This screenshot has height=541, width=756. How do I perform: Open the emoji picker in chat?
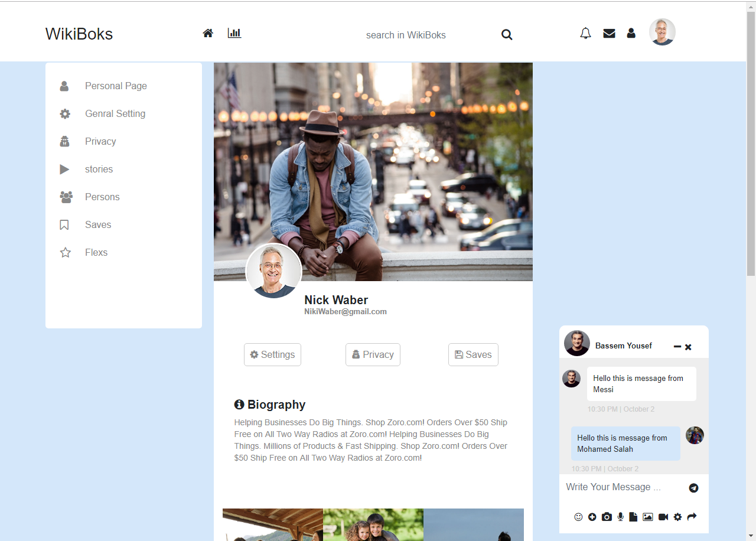coord(578,517)
